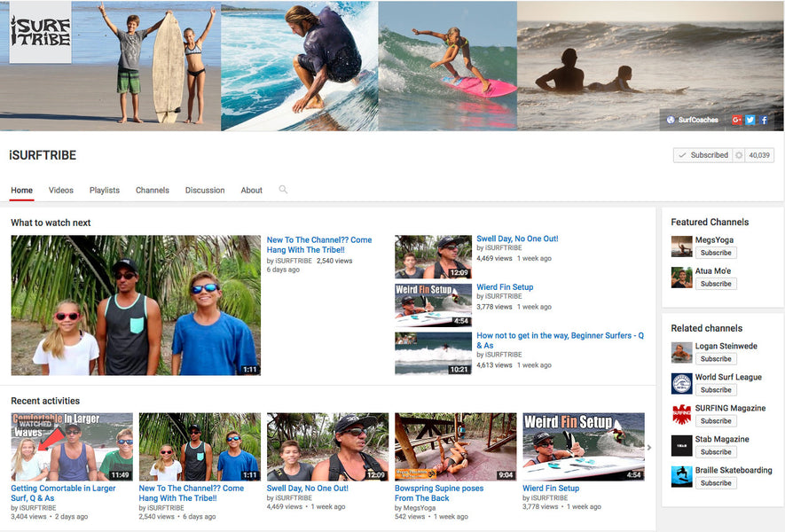Click the channel banner art

point(392,66)
